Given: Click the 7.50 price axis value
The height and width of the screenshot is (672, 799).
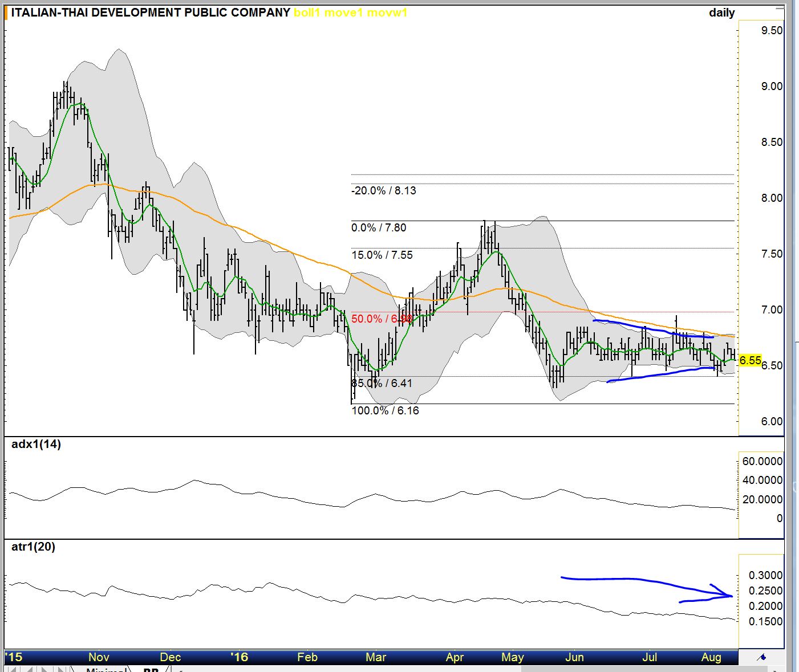Looking at the screenshot, I should (772, 254).
